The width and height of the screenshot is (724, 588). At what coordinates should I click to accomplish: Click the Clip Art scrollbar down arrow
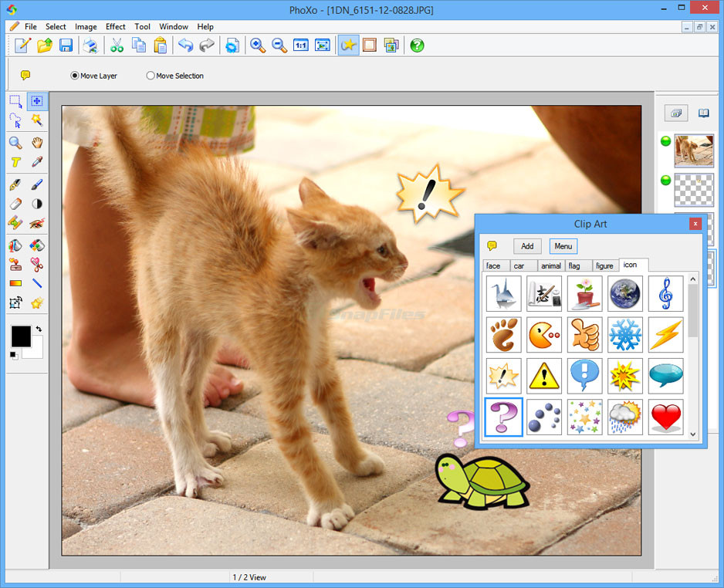(692, 434)
